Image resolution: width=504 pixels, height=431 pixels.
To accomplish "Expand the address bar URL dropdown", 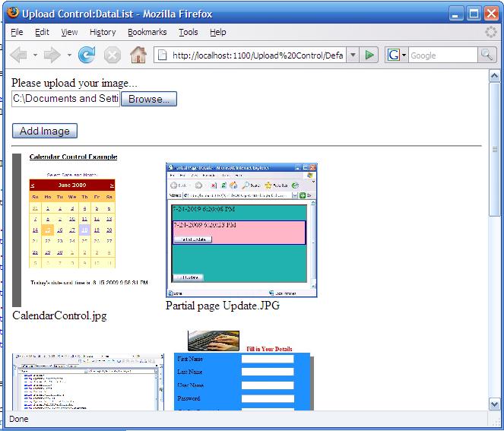I will point(353,55).
